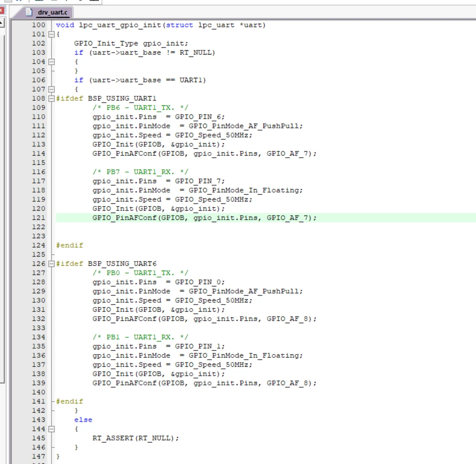The width and height of the screenshot is (476, 464).
Task: Collapse the function body at line 101
Action: (52, 34)
